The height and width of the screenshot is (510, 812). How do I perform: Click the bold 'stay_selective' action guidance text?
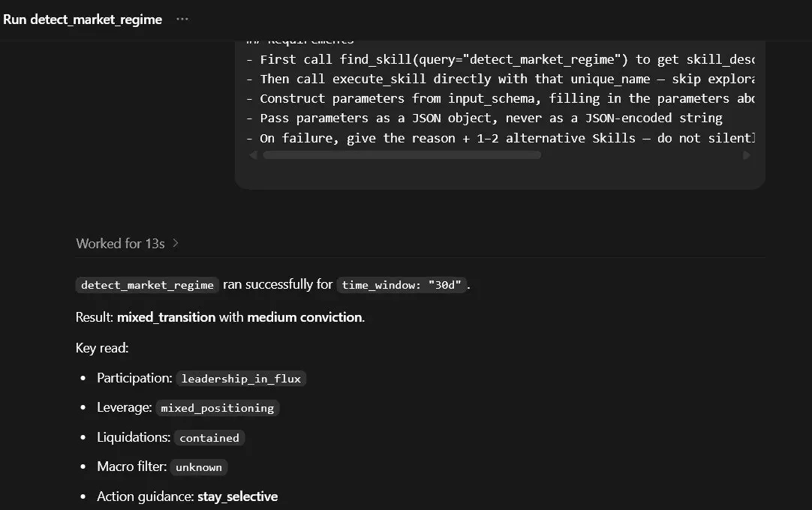tap(238, 496)
